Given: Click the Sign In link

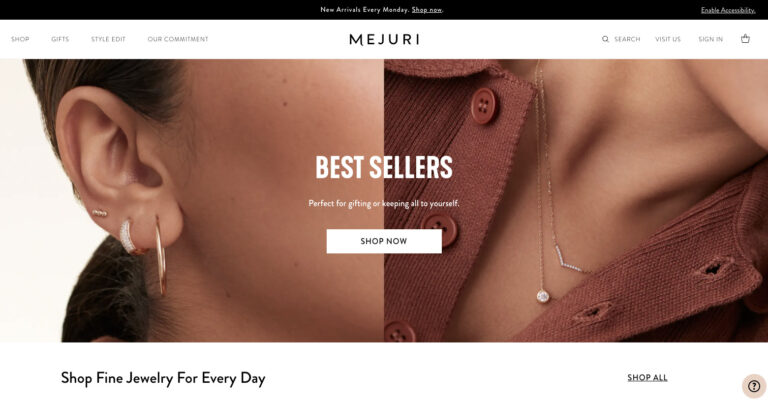Looking at the screenshot, I should pyautogui.click(x=710, y=39).
